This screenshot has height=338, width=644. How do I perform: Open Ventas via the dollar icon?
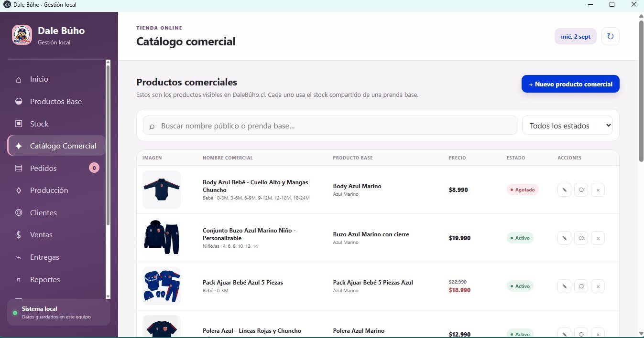[19, 235]
